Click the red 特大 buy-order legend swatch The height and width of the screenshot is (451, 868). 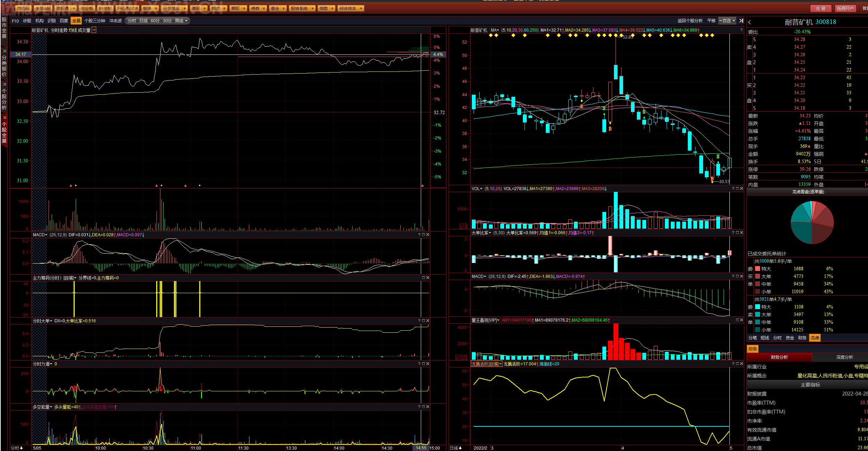[758, 269]
